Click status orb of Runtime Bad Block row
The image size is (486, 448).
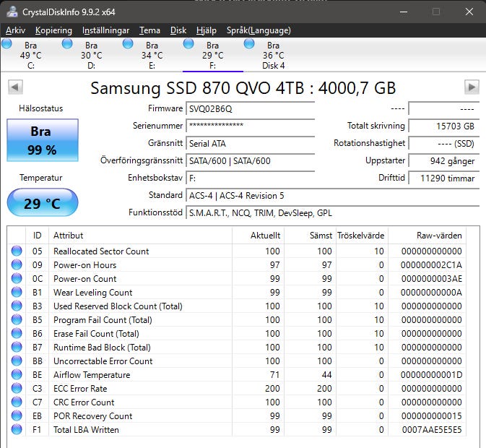(x=17, y=347)
